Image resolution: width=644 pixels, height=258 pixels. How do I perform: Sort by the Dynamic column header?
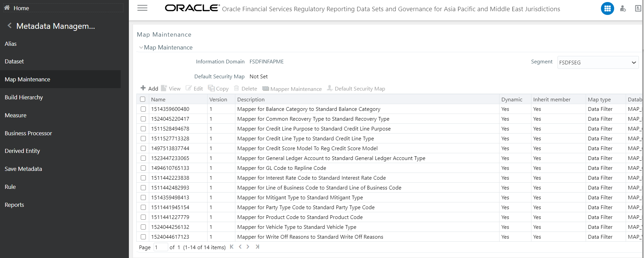(512, 99)
